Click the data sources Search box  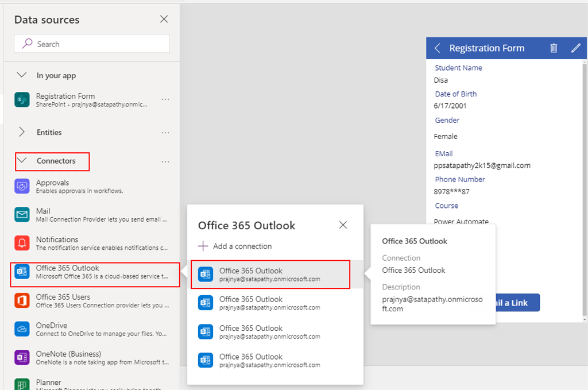click(91, 44)
